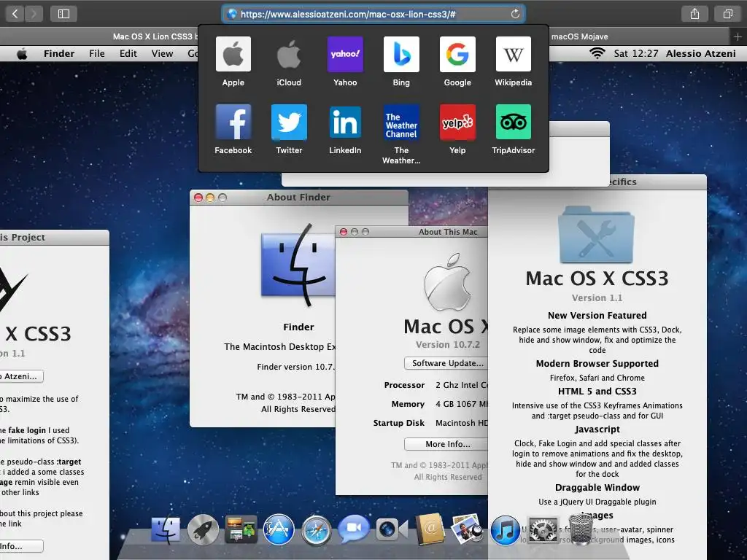
Task: Open the Facebook favorite
Action: 233,130
